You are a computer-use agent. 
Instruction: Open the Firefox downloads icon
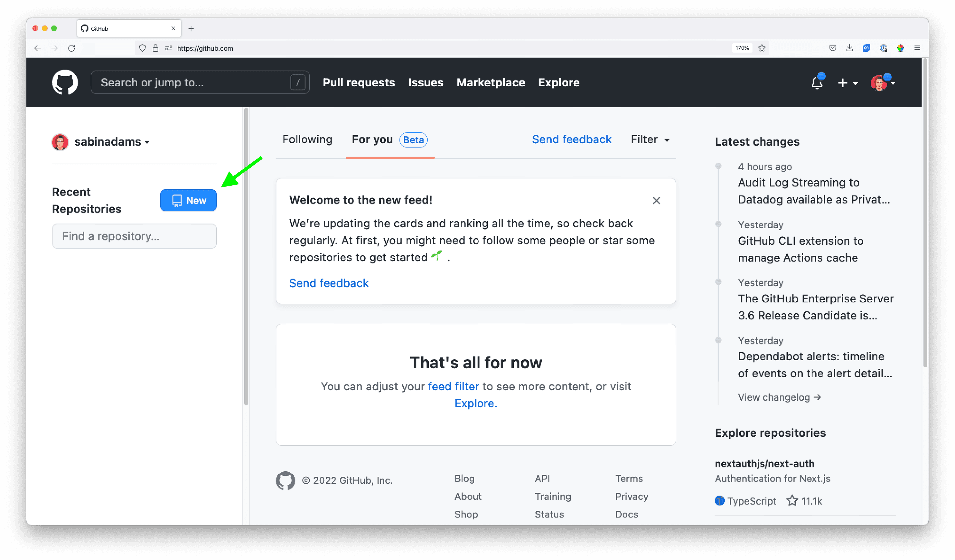click(849, 48)
